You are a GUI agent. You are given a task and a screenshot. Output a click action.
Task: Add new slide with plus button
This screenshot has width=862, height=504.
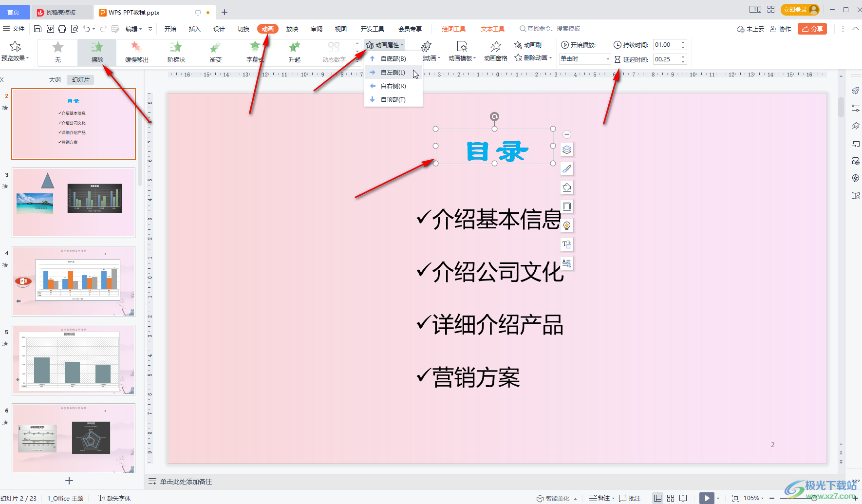(69, 481)
